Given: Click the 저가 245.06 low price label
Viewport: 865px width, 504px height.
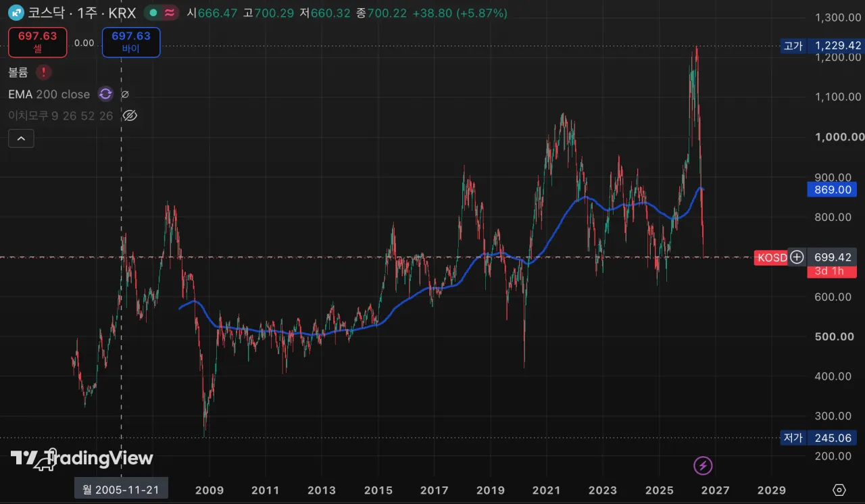Looking at the screenshot, I should coord(818,438).
